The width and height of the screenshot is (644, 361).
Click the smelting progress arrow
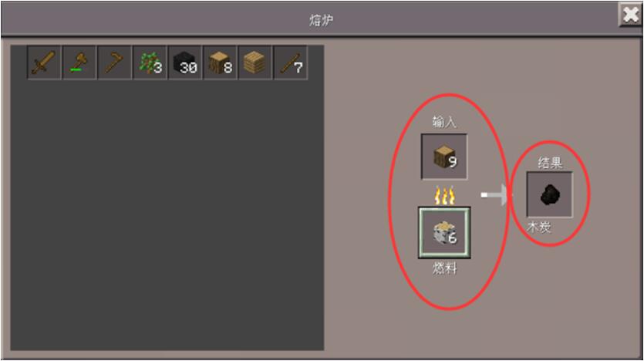494,194
